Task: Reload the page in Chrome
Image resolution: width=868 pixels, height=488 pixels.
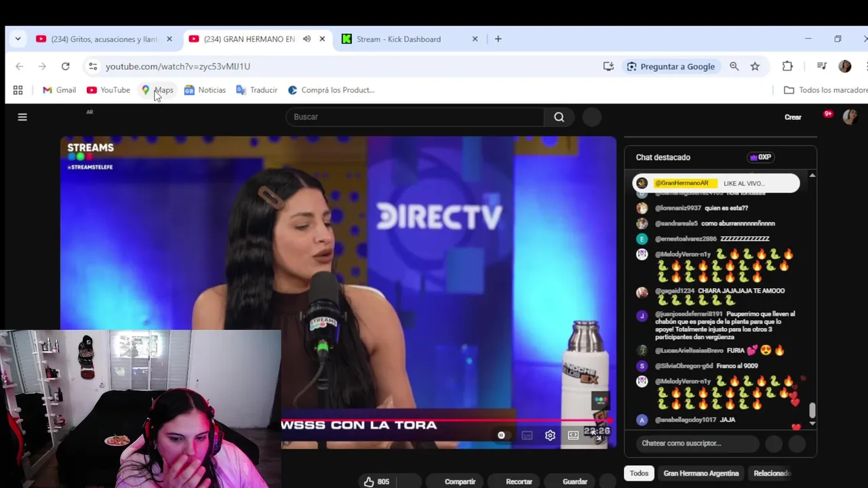Action: [x=65, y=66]
